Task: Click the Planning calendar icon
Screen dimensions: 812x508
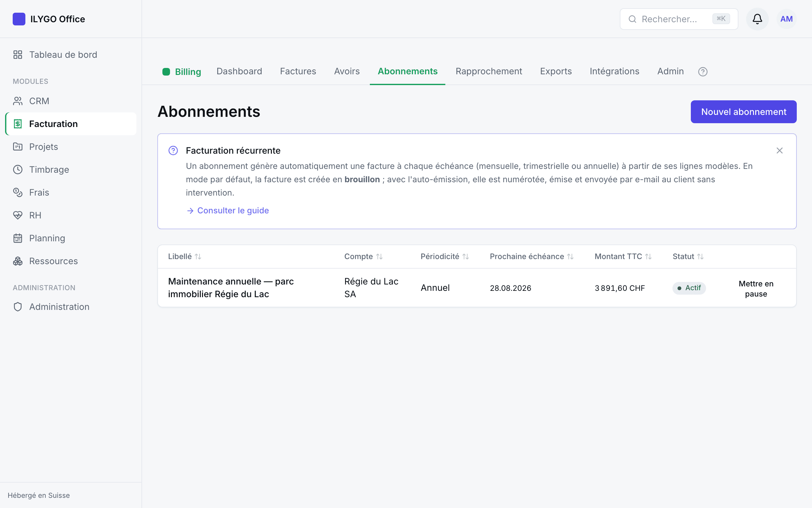Action: [x=18, y=238]
